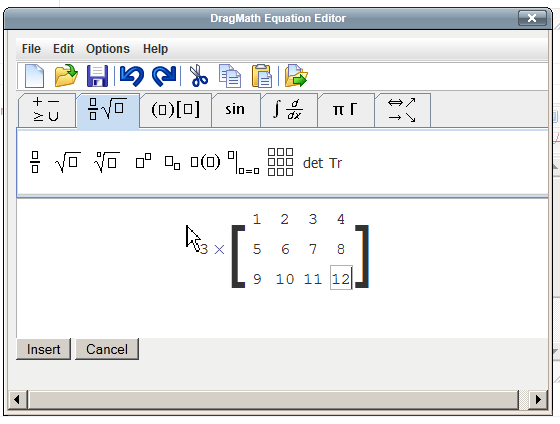This screenshot has height=424, width=560.
Task: Click the export expression icon
Action: 296,76
